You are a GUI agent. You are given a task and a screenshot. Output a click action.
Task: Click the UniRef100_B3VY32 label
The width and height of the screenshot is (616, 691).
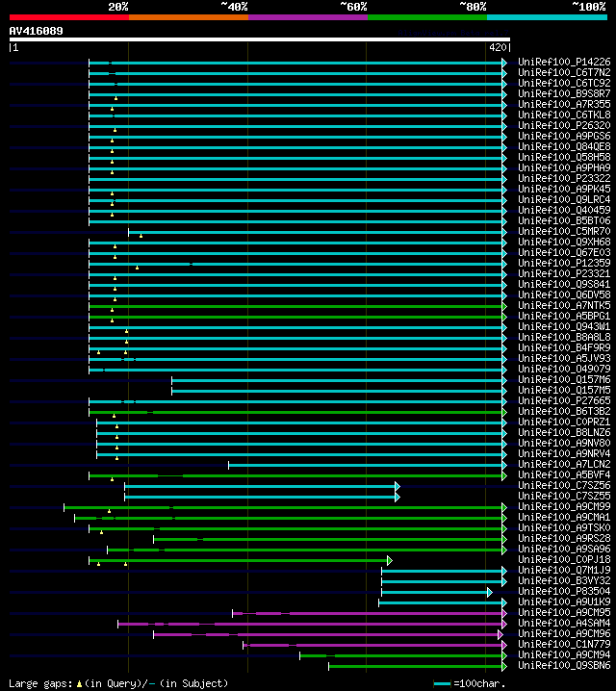(564, 580)
